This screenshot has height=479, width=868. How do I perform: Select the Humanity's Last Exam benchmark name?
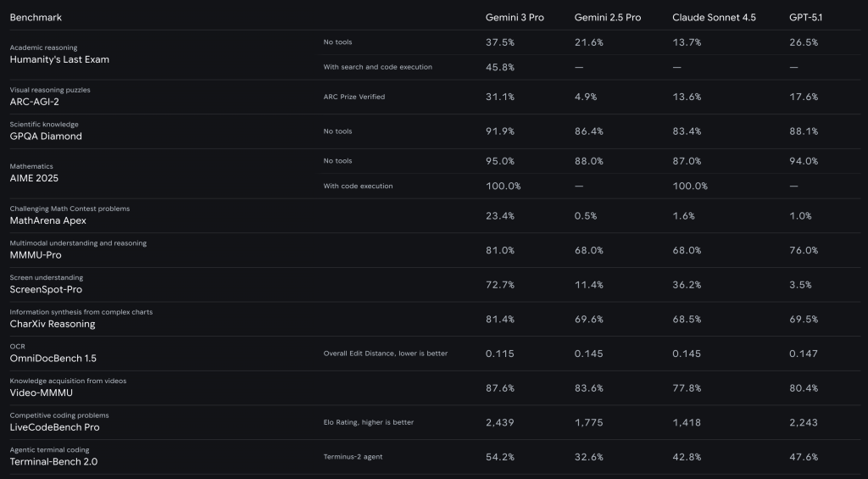point(59,60)
